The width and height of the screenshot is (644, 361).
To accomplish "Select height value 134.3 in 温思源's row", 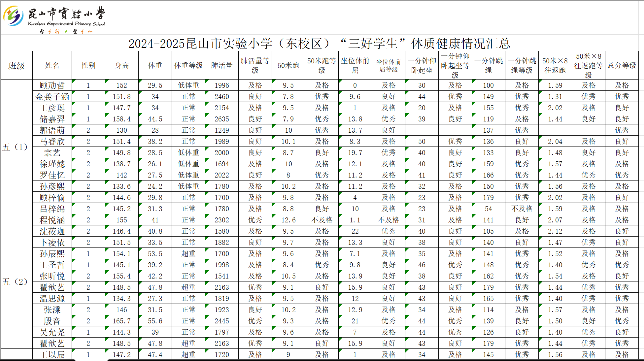I will tap(122, 299).
